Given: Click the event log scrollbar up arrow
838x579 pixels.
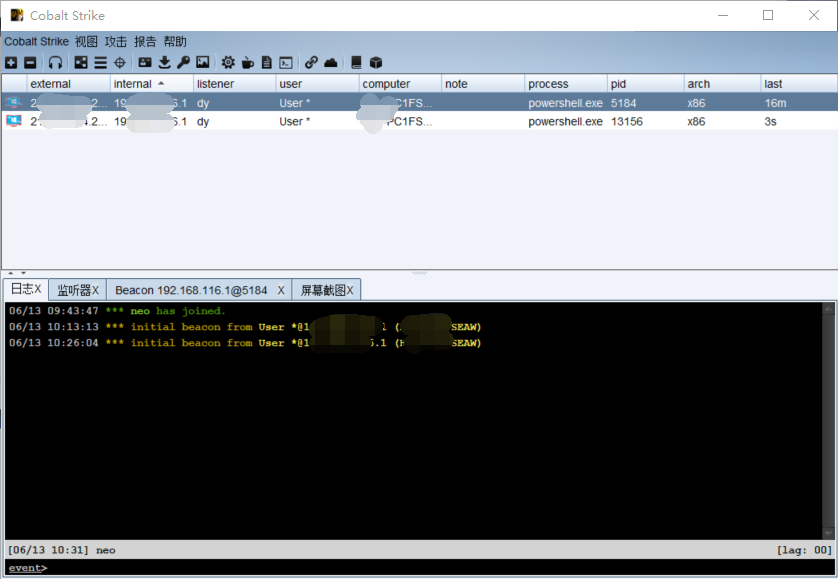Looking at the screenshot, I should coord(828,308).
